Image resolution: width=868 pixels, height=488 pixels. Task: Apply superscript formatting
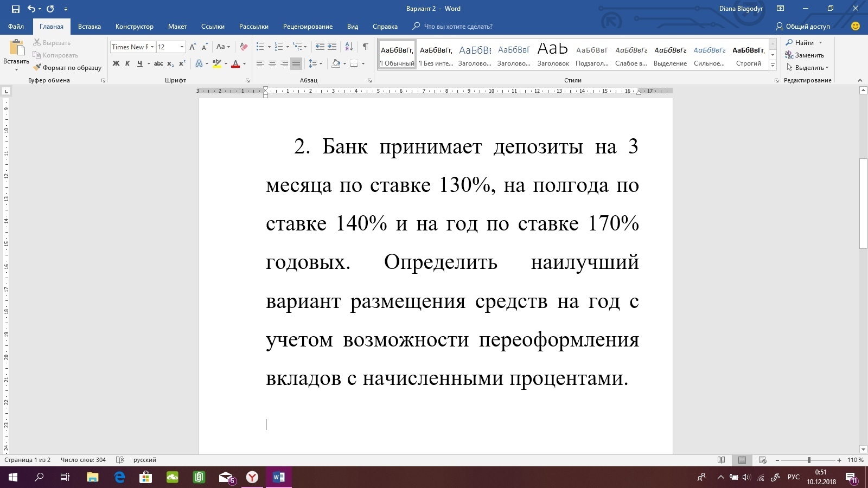182,64
